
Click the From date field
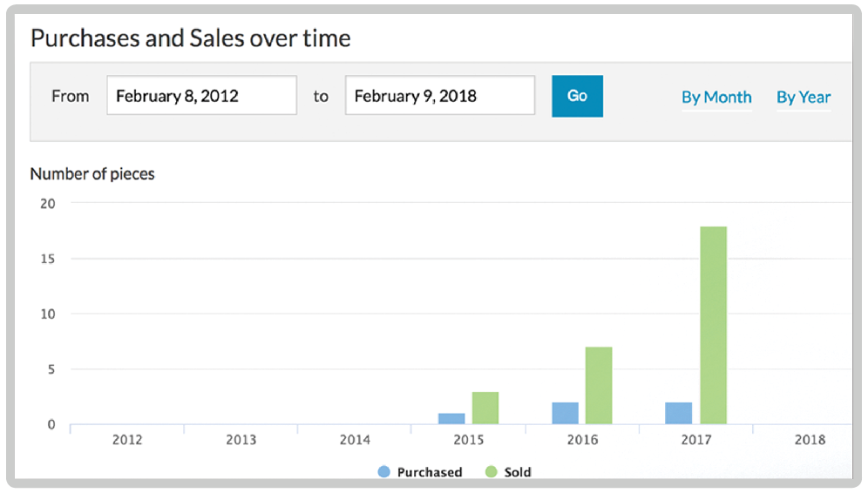click(x=201, y=96)
